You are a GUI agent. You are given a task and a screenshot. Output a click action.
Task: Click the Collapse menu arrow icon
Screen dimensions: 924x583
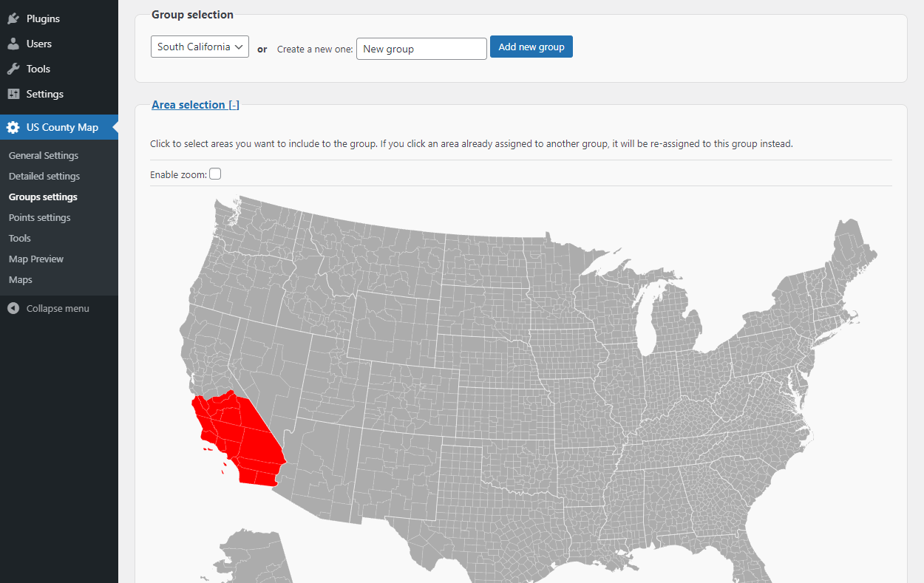(x=13, y=308)
